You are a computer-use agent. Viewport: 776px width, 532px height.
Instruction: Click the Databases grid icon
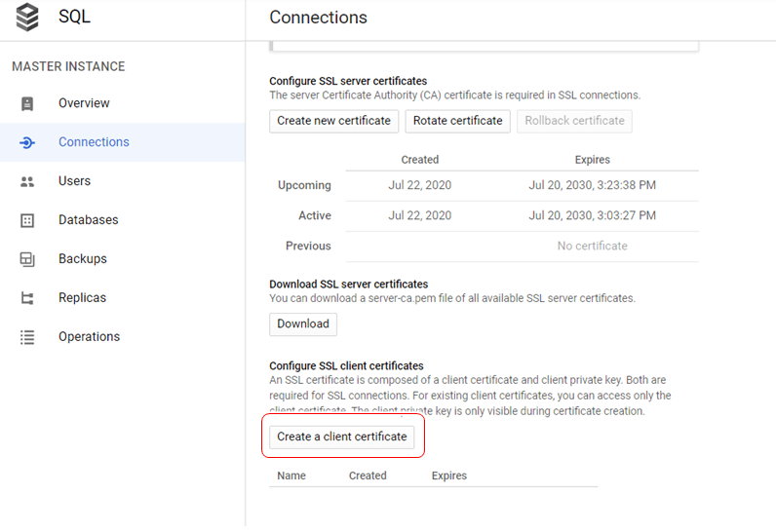pos(27,220)
